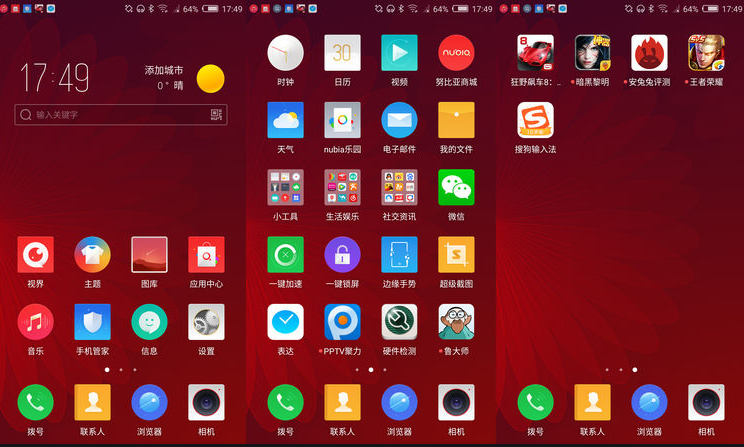This screenshot has width=744, height=447.
Task: Open 相机 camera on first screen
Action: (x=206, y=402)
